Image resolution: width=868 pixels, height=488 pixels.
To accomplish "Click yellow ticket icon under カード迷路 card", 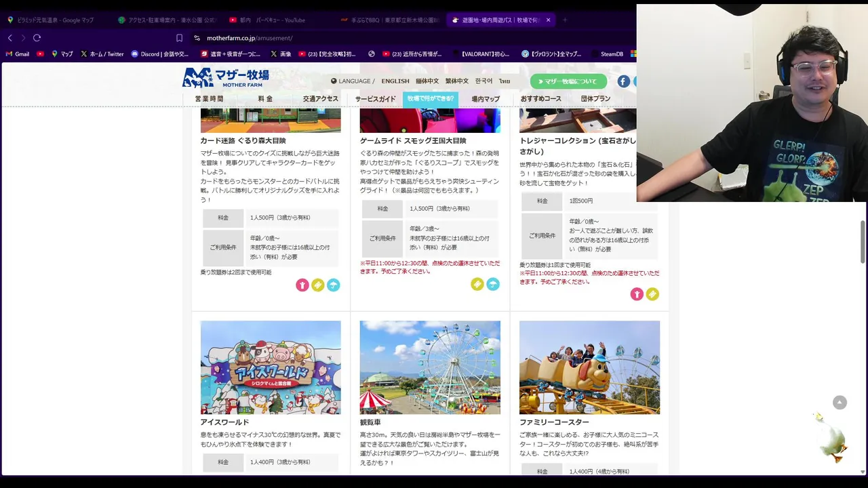I will coord(318,285).
